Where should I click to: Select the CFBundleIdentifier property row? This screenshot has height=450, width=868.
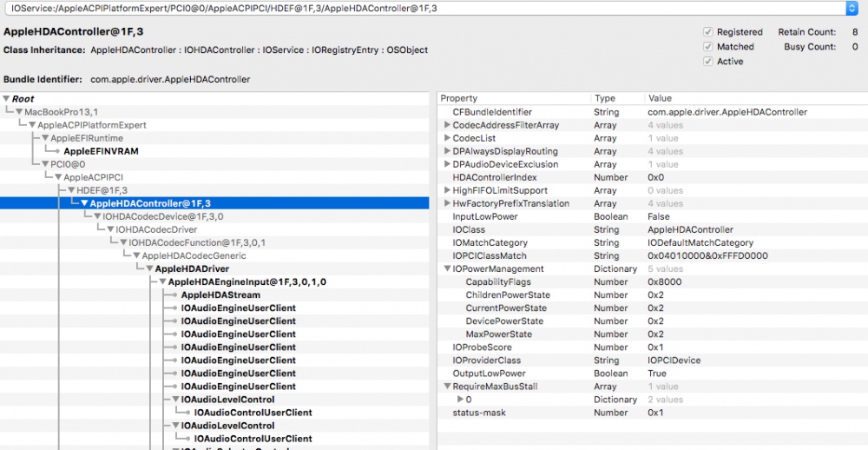click(652, 112)
